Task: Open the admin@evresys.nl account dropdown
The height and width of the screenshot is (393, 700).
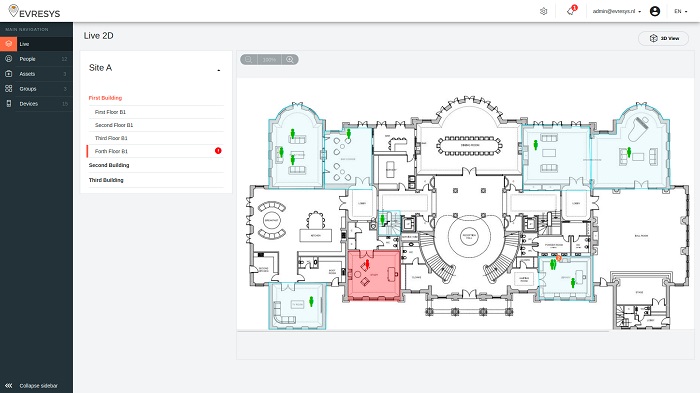Action: point(617,11)
